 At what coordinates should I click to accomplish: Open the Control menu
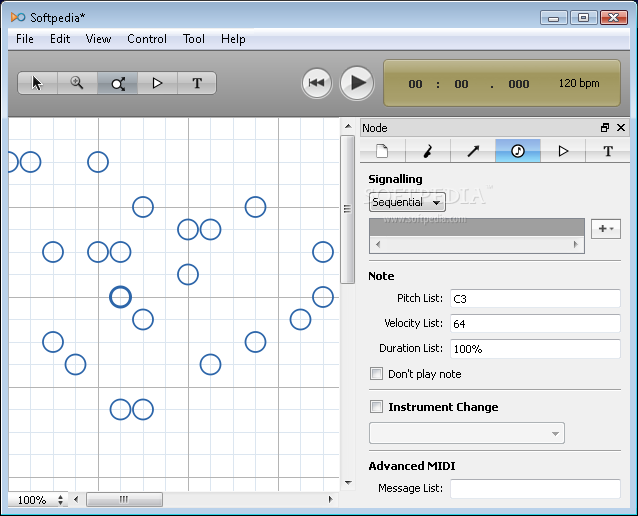(147, 39)
